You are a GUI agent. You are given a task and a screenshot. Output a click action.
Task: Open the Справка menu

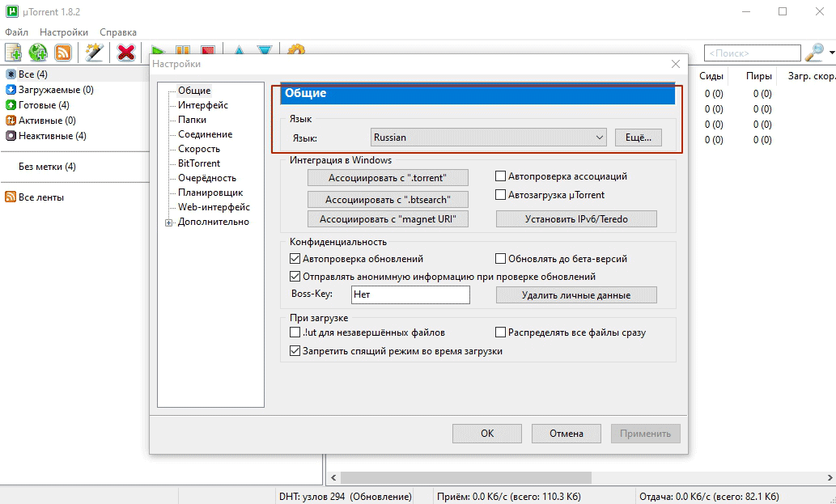(118, 32)
